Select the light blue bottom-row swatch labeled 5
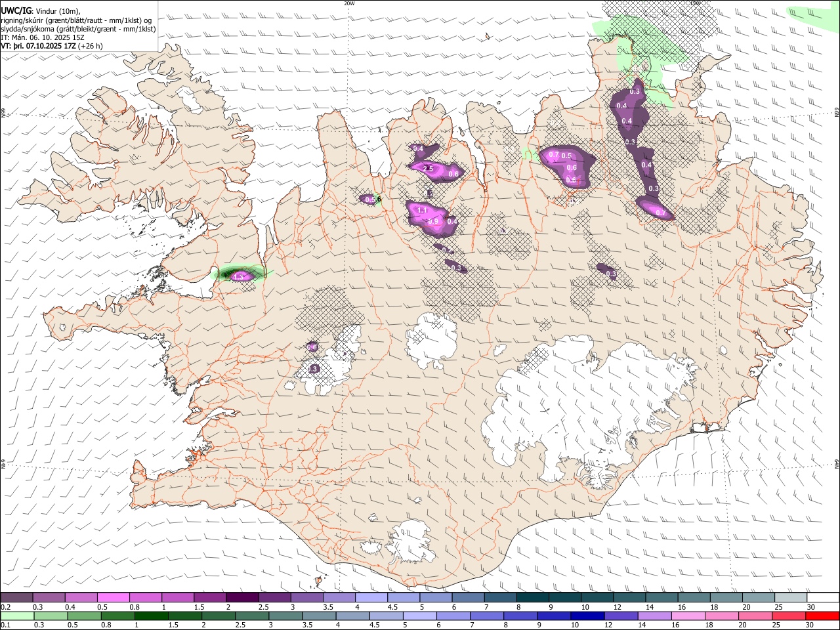Image resolution: width=840 pixels, height=630 pixels. (x=420, y=616)
